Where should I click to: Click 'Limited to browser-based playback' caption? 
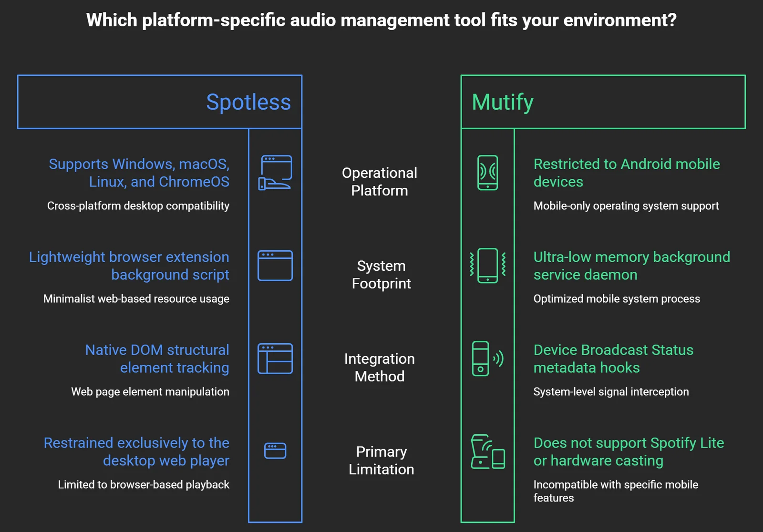click(144, 485)
